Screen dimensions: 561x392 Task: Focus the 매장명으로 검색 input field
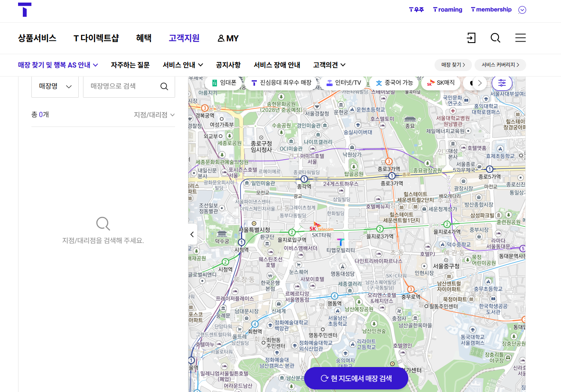pos(120,86)
